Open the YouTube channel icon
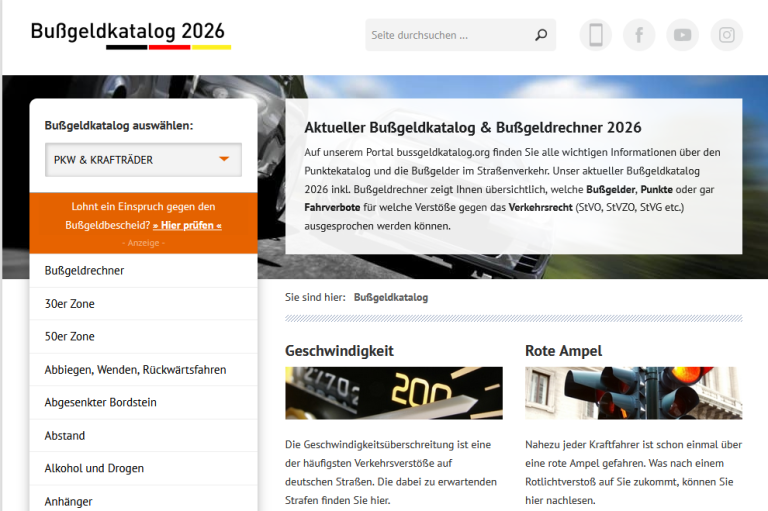 (x=683, y=35)
